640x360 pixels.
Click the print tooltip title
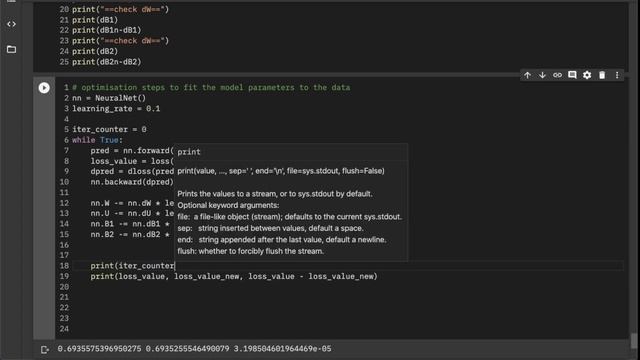(x=189, y=152)
